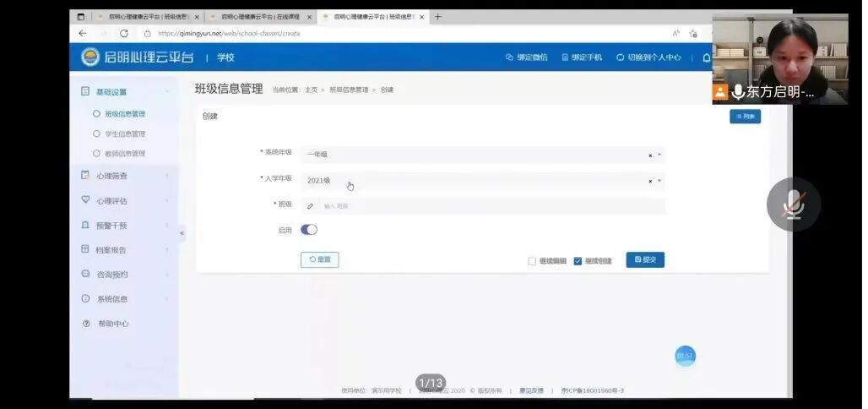
Task: Click the 基础设置 sidebar icon
Action: 85,91
